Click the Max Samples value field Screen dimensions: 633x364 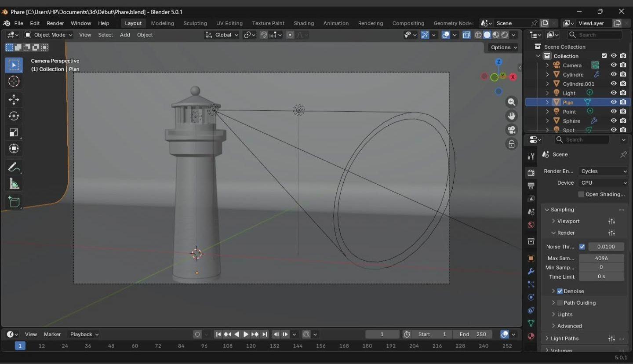coord(601,258)
